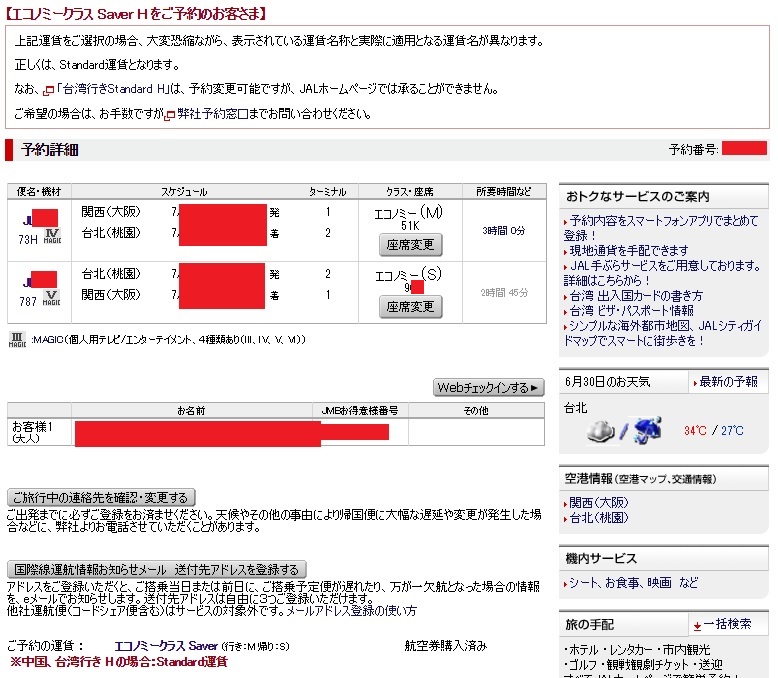778x678 pixels.
Task: Click the 6月30日のお天気 heading
Action: [x=608, y=382]
